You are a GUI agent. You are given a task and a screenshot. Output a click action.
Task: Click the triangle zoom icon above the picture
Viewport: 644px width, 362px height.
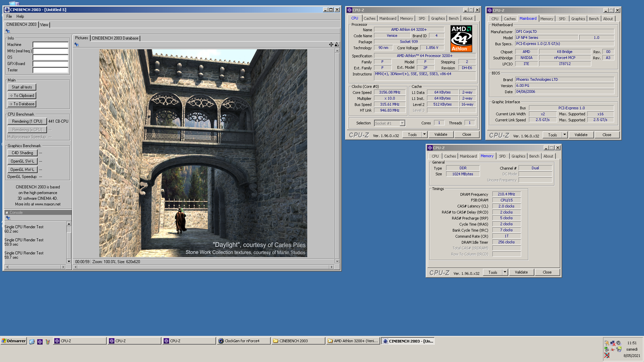(x=337, y=45)
